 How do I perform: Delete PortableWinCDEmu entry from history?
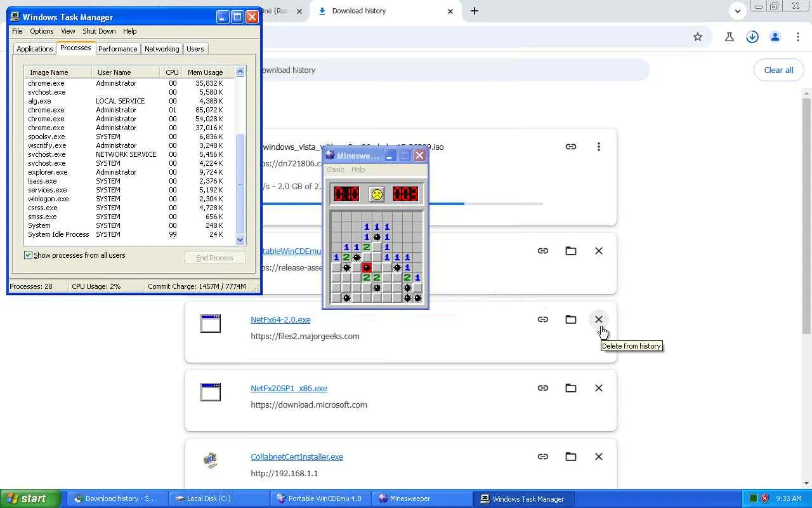tap(599, 251)
